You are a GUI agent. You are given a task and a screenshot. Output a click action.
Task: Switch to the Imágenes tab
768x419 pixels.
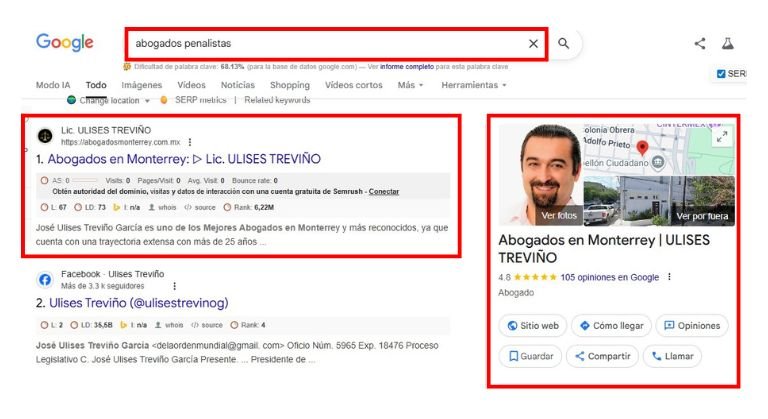[x=142, y=85]
